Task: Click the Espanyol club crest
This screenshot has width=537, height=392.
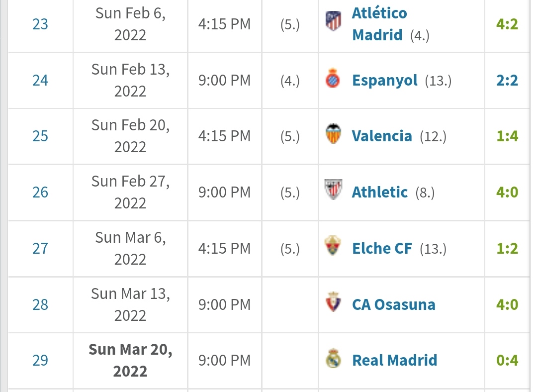Action: click(333, 80)
